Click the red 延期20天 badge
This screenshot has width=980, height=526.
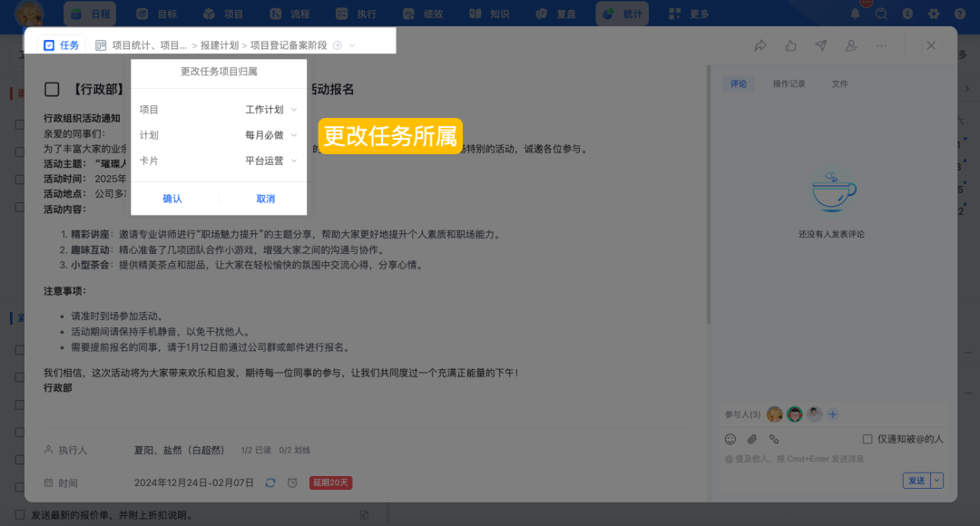[x=330, y=483]
